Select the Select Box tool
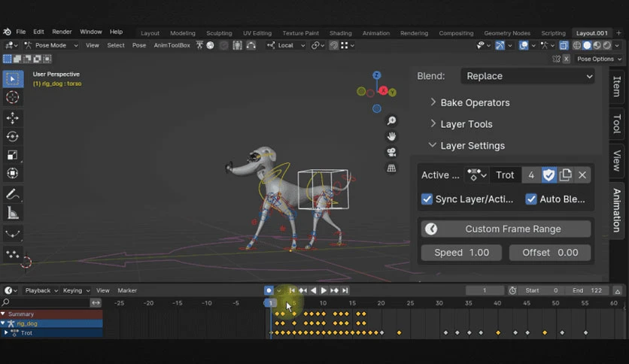This screenshot has width=629, height=364. pos(13,79)
